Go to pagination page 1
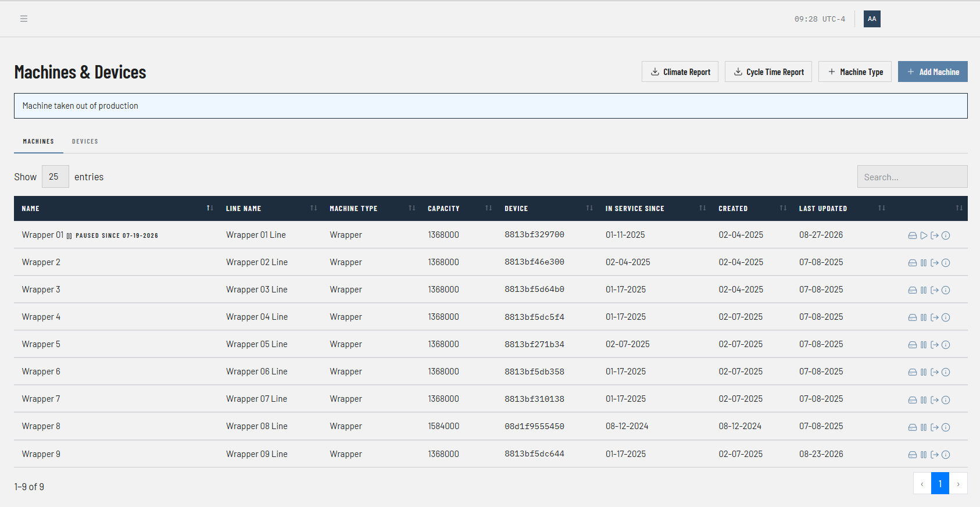 click(x=940, y=483)
